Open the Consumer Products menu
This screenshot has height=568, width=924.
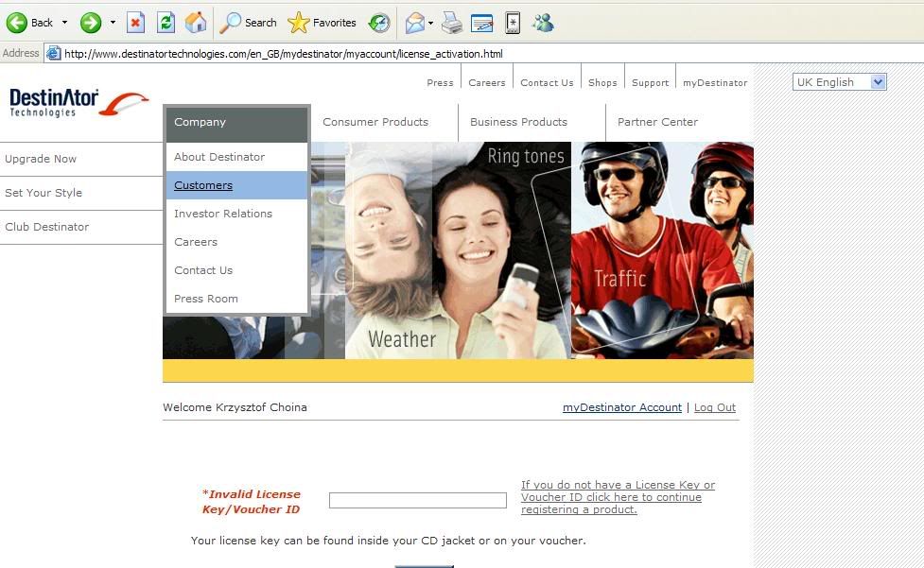point(375,123)
